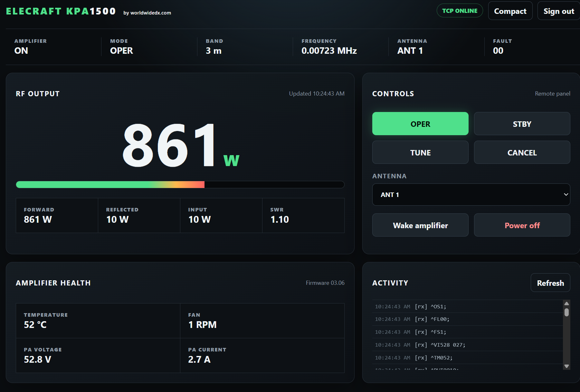Image resolution: width=580 pixels, height=392 pixels.
Task: Switch amplifier to STBY mode
Action: pos(522,124)
